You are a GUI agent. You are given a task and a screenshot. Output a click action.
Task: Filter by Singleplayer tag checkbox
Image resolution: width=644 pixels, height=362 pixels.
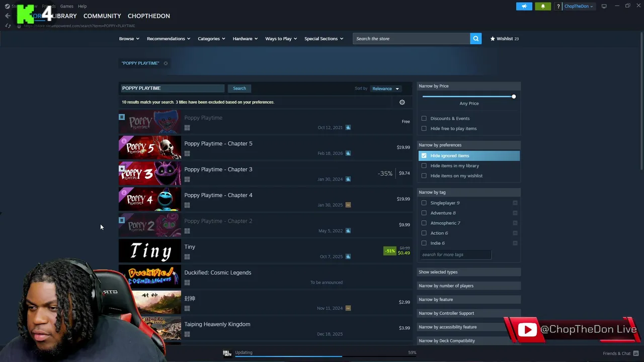424,203
